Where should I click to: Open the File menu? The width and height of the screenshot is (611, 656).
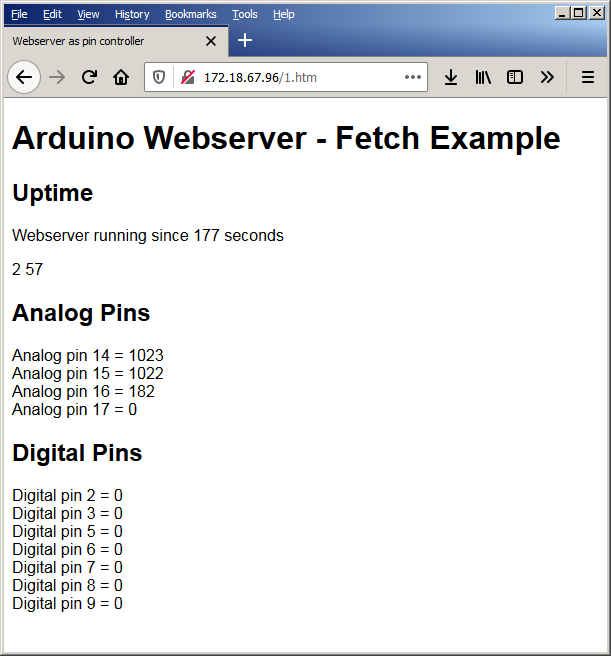19,14
